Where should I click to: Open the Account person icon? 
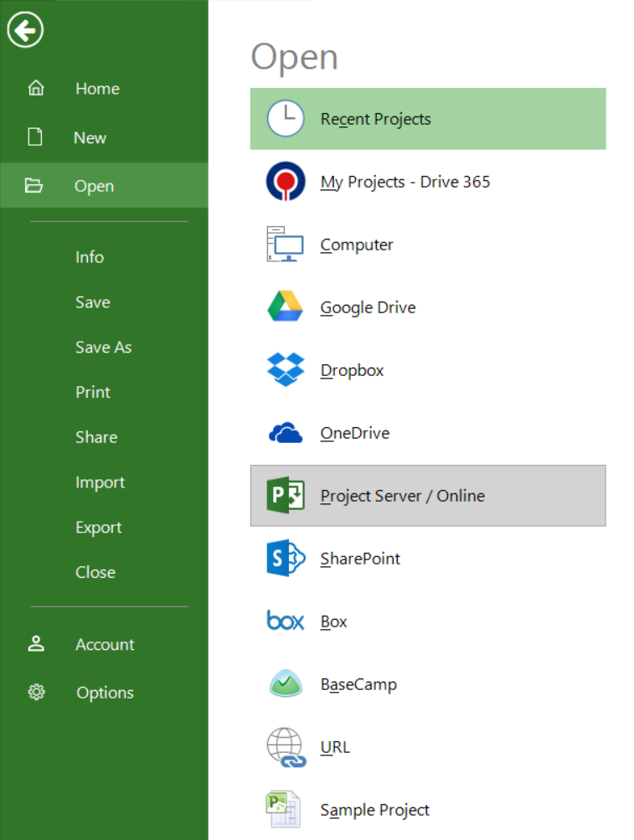[x=35, y=644]
